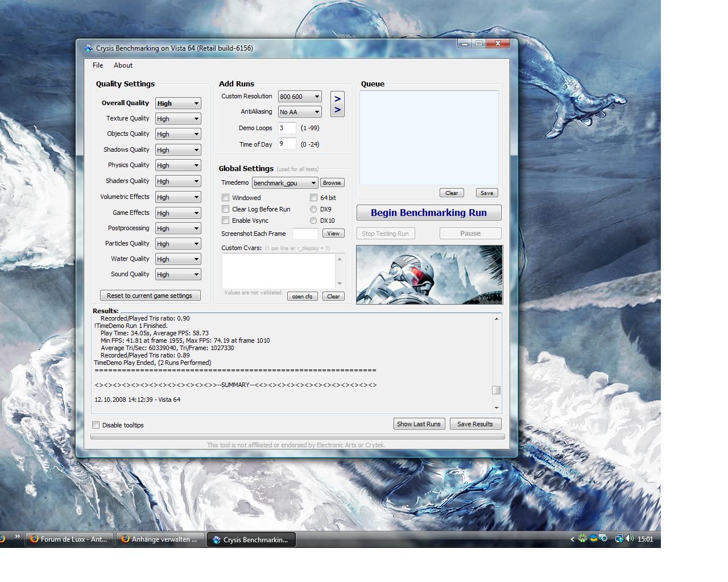Open the Texture Quality dropdown
Image resolution: width=728 pixels, height=582 pixels.
coord(178,119)
